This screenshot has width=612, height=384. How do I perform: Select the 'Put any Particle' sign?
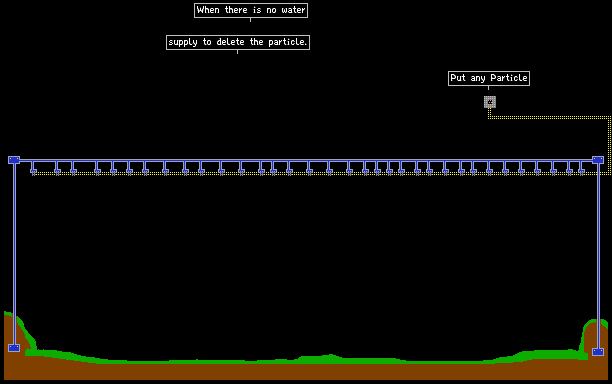pos(489,78)
